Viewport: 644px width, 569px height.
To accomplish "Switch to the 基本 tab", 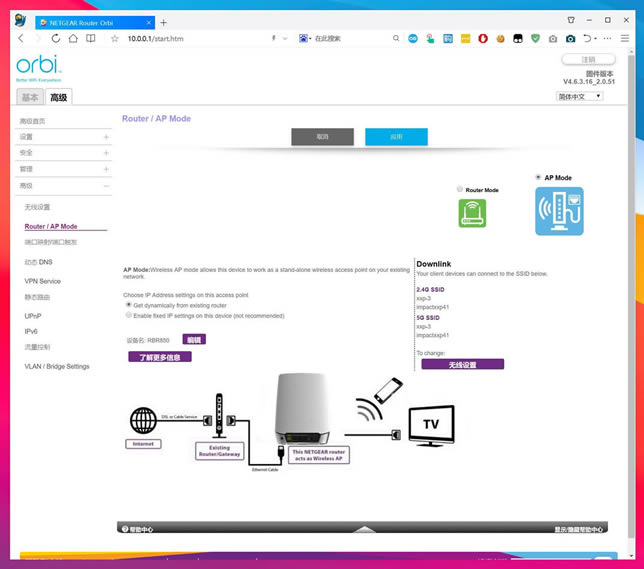I will tap(30, 97).
